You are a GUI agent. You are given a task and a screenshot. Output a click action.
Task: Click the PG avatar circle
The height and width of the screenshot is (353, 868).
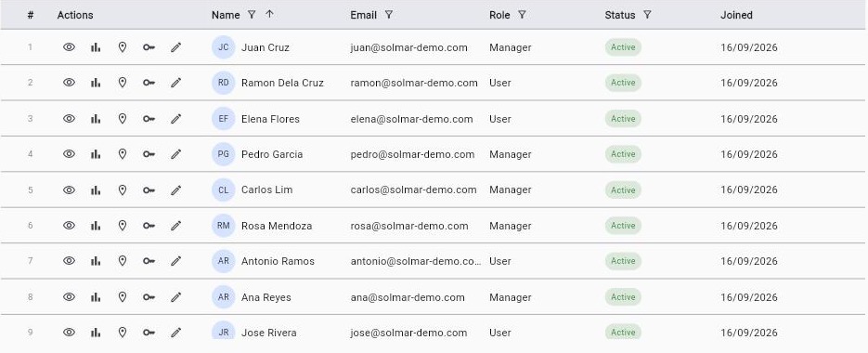pyautogui.click(x=224, y=154)
